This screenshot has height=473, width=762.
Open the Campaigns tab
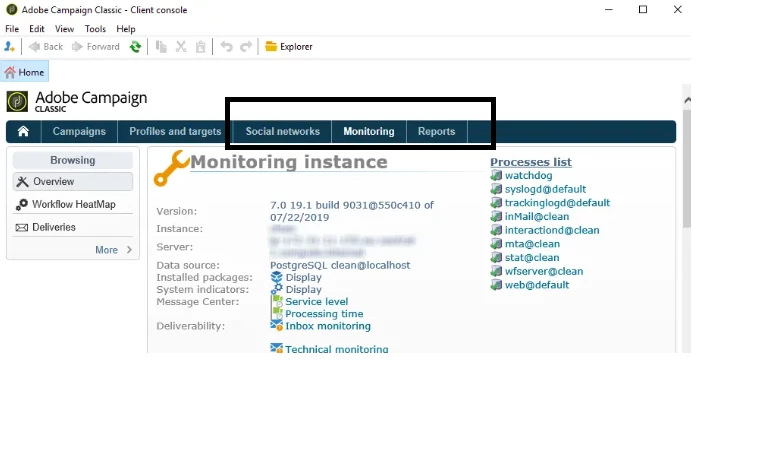click(79, 131)
